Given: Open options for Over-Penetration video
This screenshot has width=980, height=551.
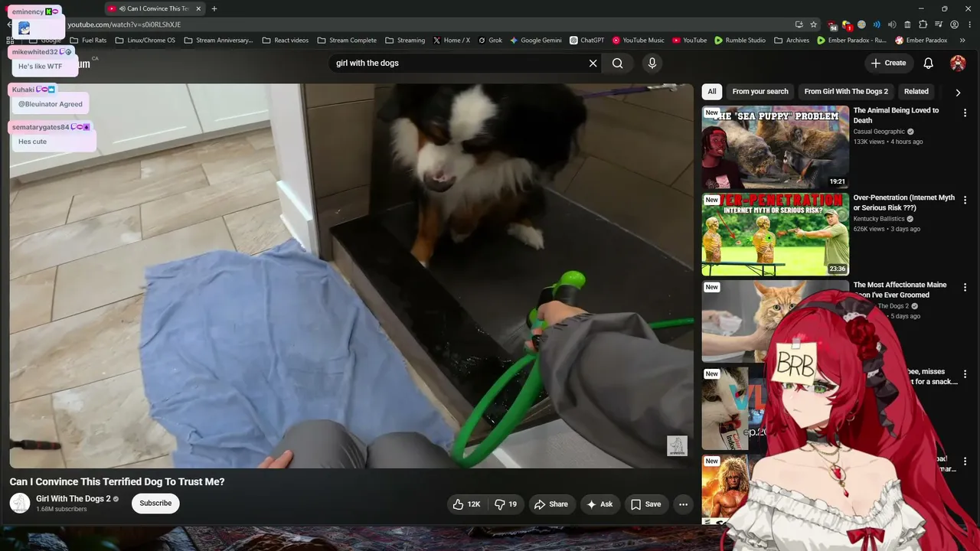Looking at the screenshot, I should coord(965,201).
